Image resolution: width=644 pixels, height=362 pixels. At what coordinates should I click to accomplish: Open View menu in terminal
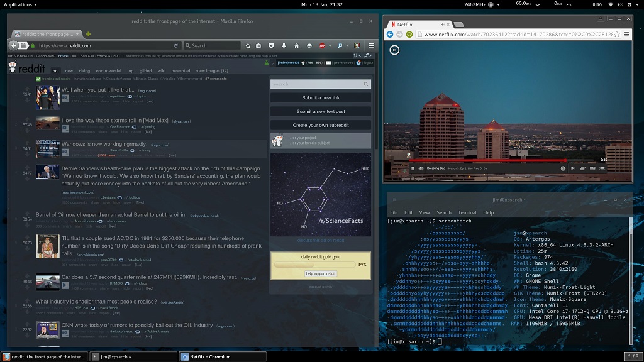coord(425,212)
